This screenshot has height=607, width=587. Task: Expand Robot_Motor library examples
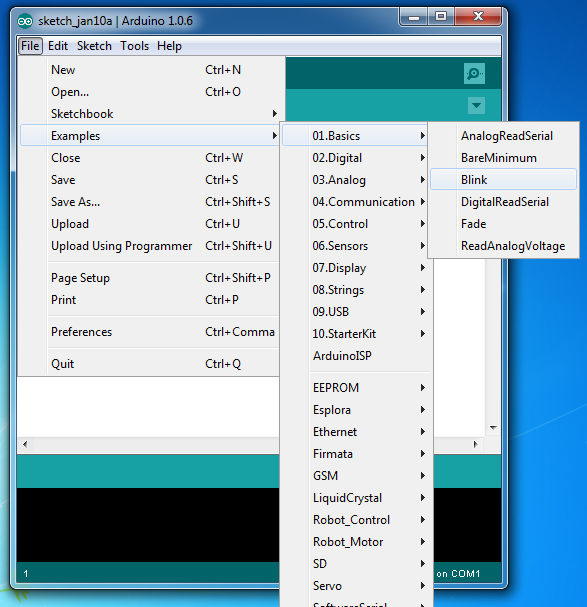coord(355,542)
